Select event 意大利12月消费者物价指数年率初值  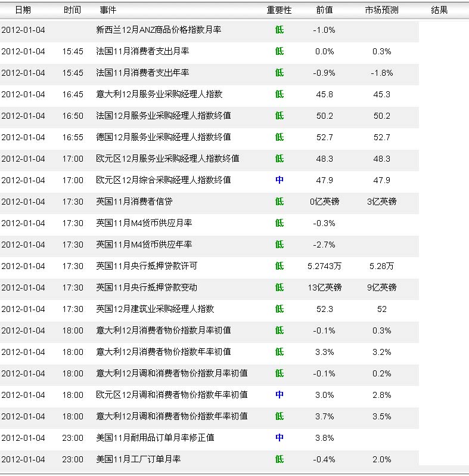pos(163,352)
